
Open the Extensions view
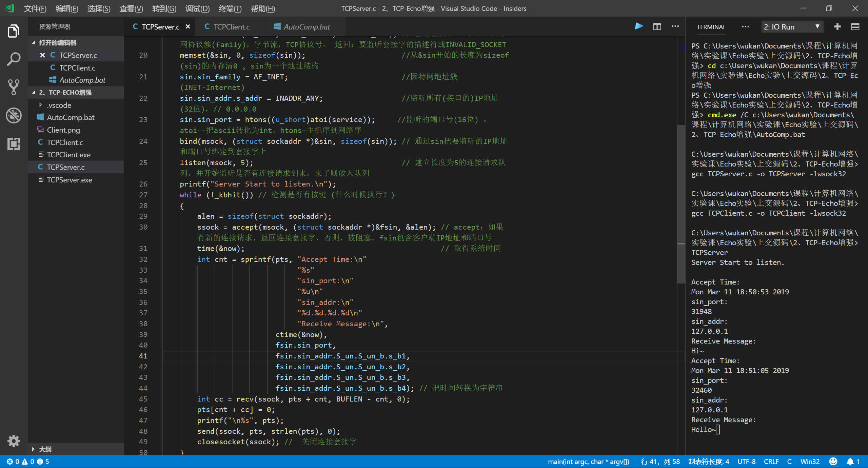click(14, 144)
